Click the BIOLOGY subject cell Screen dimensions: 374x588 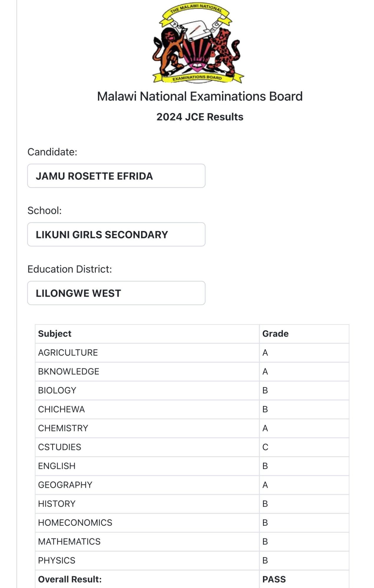[147, 390]
